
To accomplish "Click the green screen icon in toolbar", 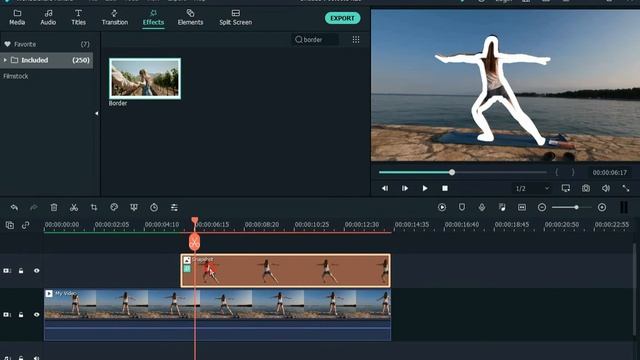I will pos(134,207).
